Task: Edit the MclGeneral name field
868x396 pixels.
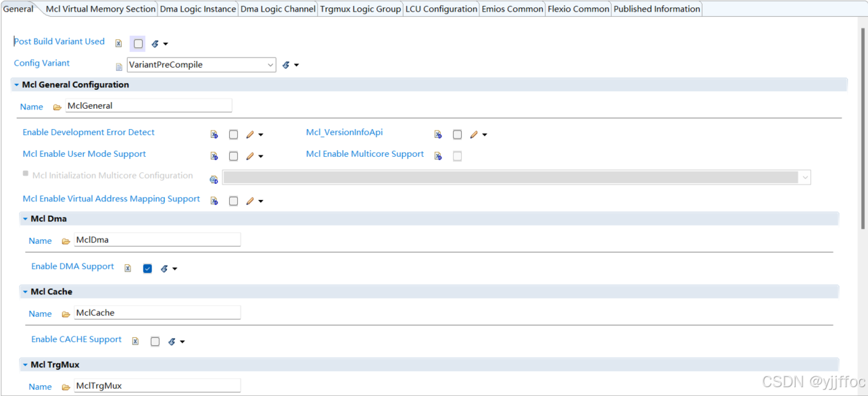Action: coord(149,105)
